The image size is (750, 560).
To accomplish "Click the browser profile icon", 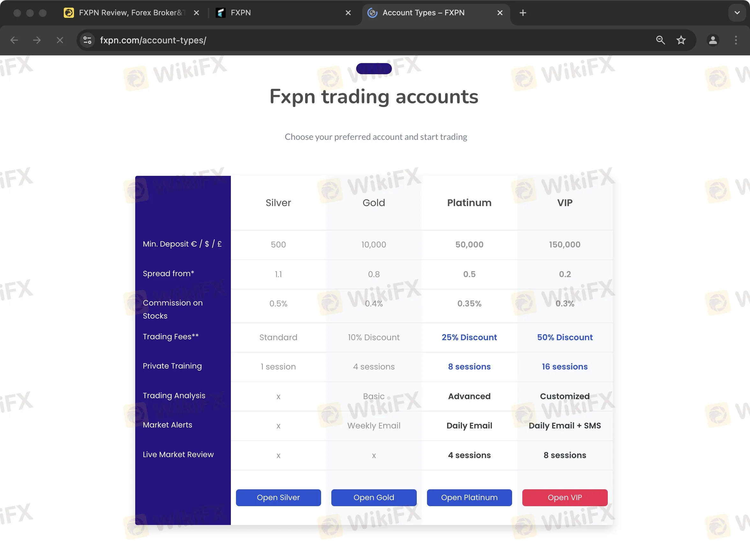I will (712, 40).
